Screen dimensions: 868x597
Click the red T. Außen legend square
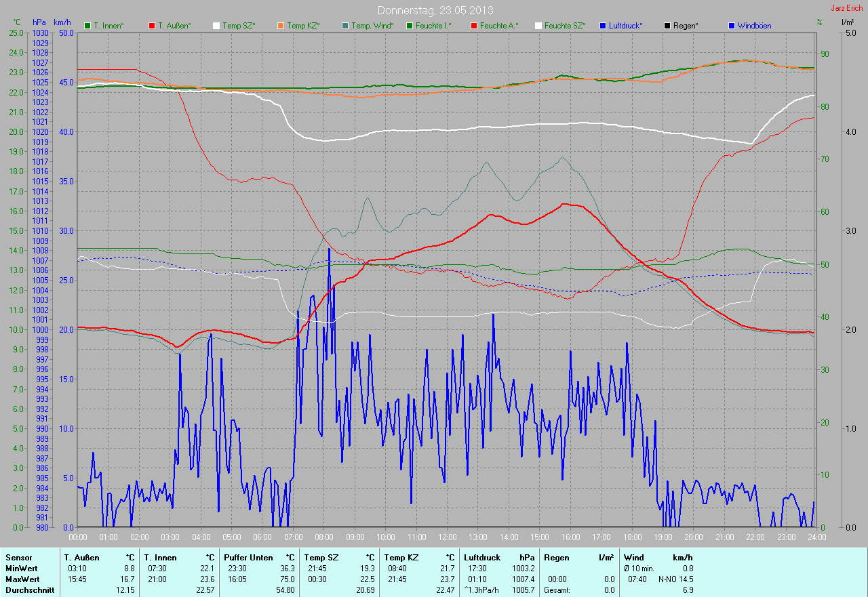152,26
